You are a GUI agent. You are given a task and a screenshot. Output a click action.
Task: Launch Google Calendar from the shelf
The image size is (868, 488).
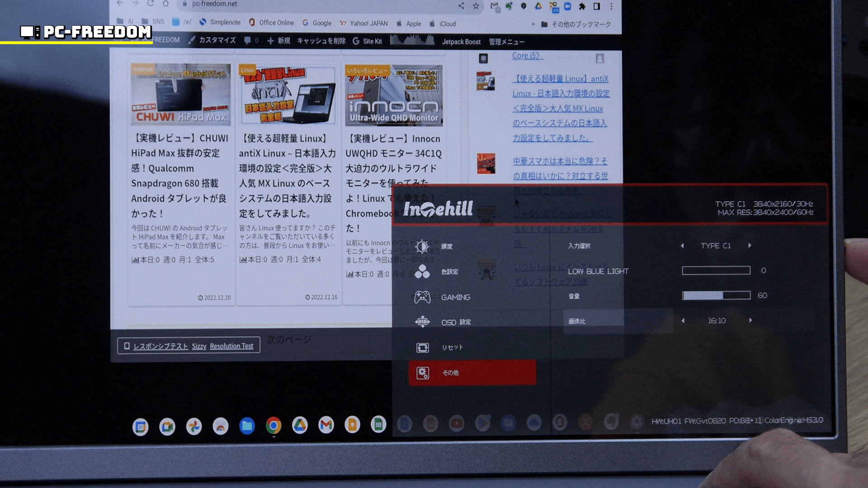(x=141, y=426)
